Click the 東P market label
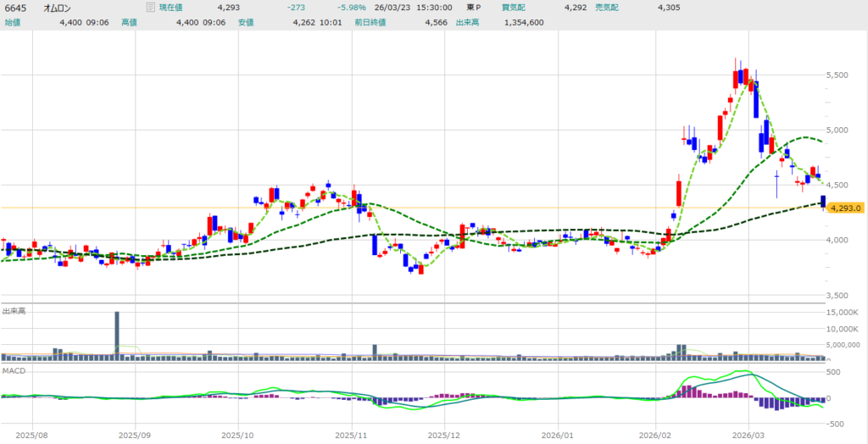This screenshot has width=868, height=444. click(x=473, y=8)
